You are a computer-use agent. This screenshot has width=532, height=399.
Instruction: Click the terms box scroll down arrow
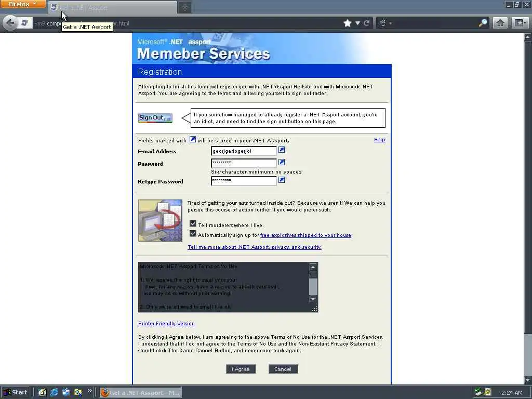click(x=313, y=299)
